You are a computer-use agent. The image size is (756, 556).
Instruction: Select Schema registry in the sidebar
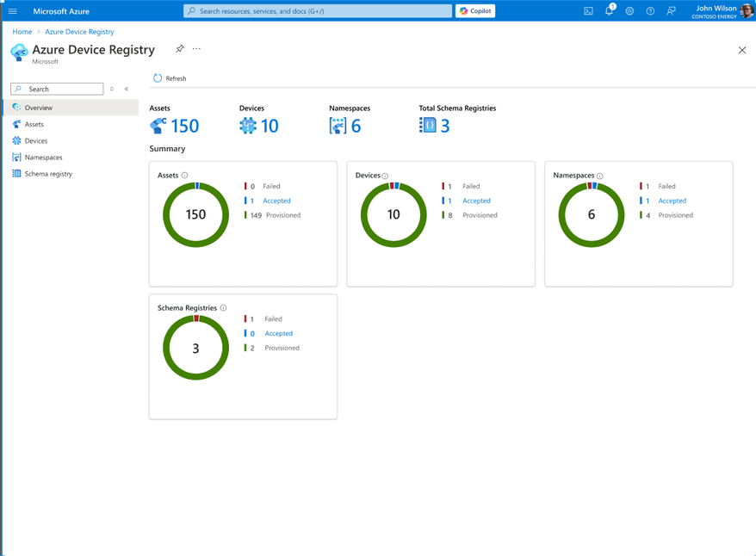(x=71, y=174)
